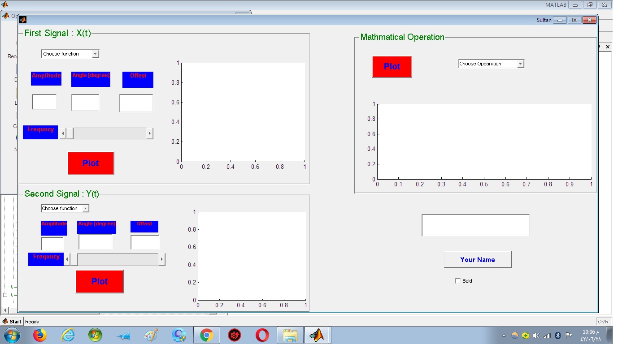Minimize the Sultan figure window
The width and height of the screenshot is (644, 344).
click(560, 20)
